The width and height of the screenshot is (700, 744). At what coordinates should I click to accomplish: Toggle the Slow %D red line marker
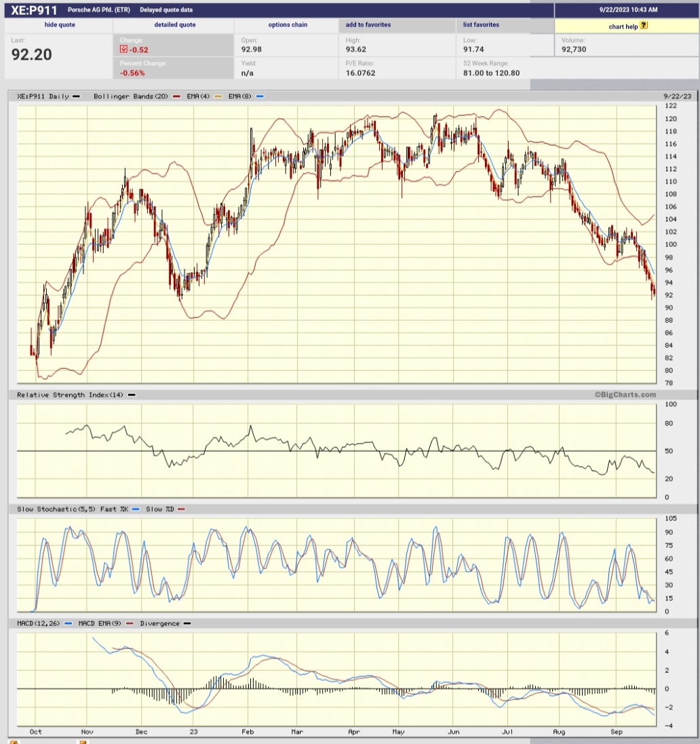181,509
